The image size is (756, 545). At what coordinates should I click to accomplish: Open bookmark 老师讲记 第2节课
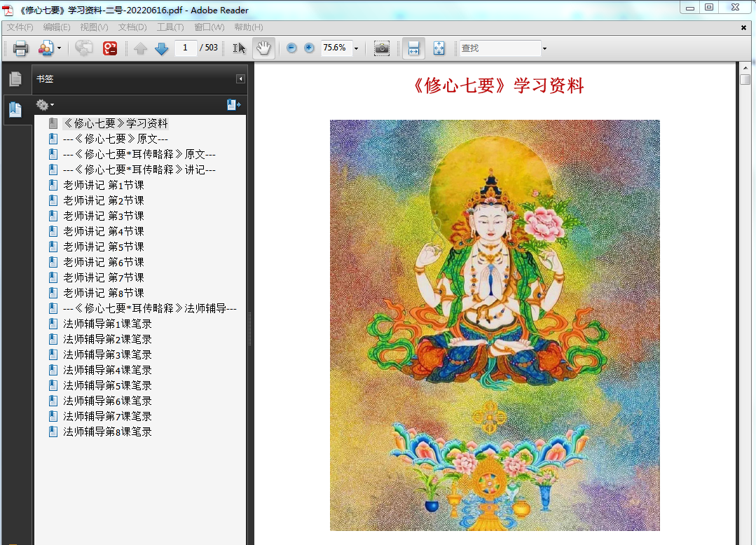pyautogui.click(x=104, y=200)
